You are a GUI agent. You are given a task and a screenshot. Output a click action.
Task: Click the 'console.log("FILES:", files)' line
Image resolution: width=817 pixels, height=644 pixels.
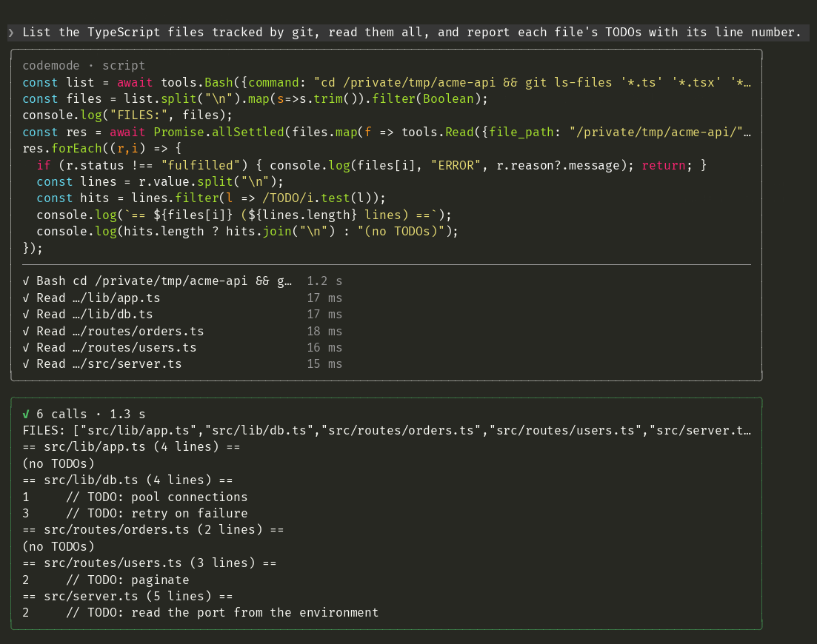(x=127, y=115)
